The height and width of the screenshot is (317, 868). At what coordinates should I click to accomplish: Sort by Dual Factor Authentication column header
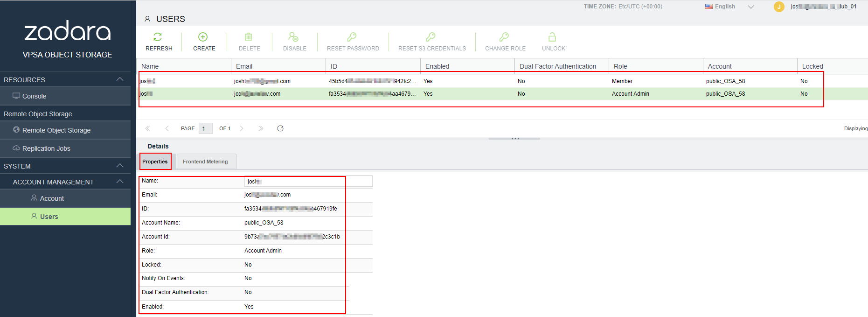[x=562, y=66]
